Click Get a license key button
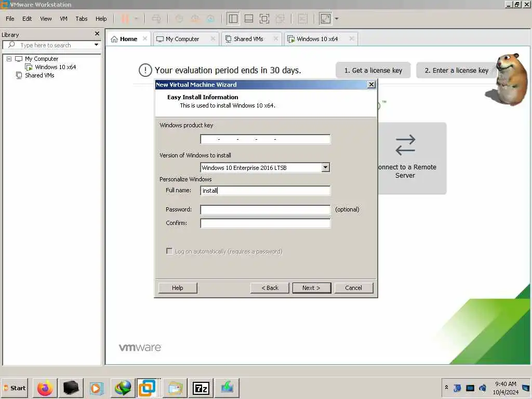 click(x=373, y=70)
